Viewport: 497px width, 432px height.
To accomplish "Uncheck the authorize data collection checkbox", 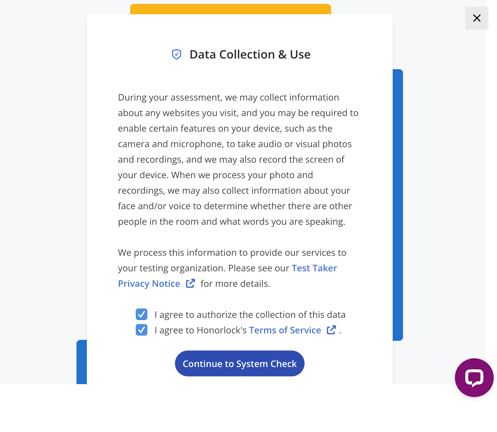I will pyautogui.click(x=141, y=314).
